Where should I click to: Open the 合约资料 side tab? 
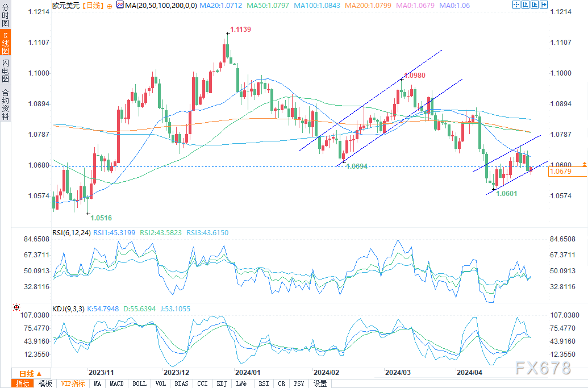tap(5, 104)
